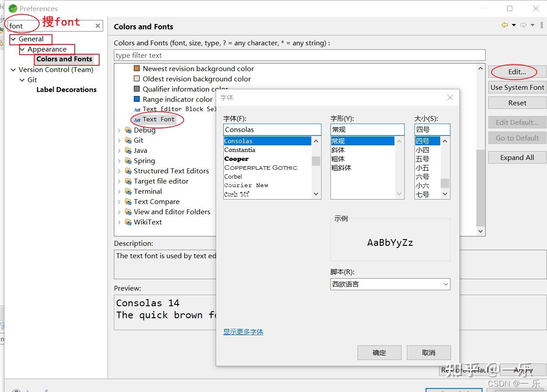Select Range indicator color swatch
Viewport: 547px width, 392px height.
point(137,100)
